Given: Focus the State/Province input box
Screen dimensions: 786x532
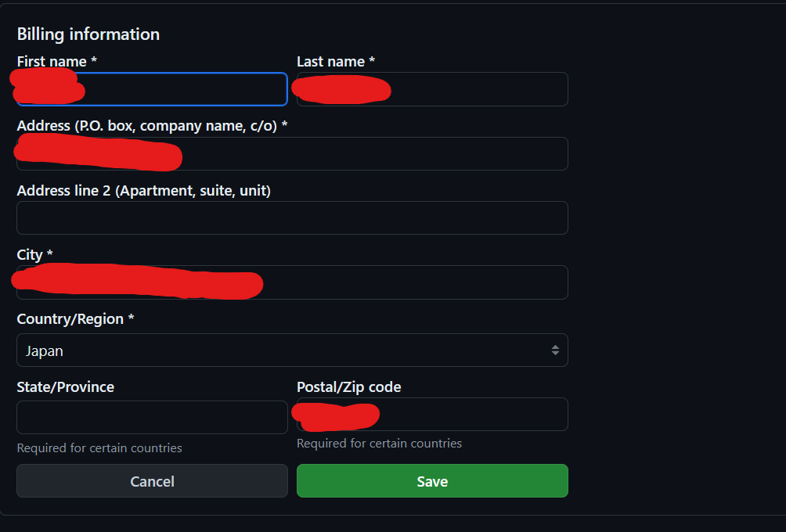Looking at the screenshot, I should [x=152, y=417].
